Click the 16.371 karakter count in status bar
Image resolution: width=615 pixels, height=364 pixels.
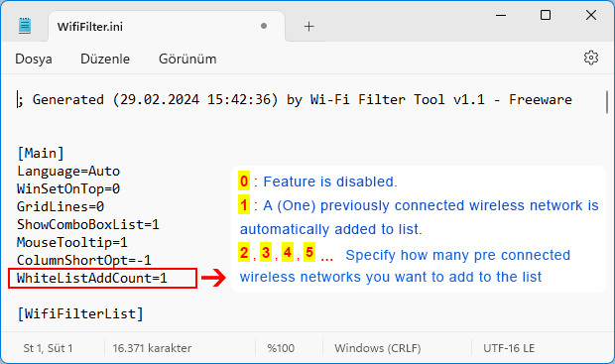(152, 348)
